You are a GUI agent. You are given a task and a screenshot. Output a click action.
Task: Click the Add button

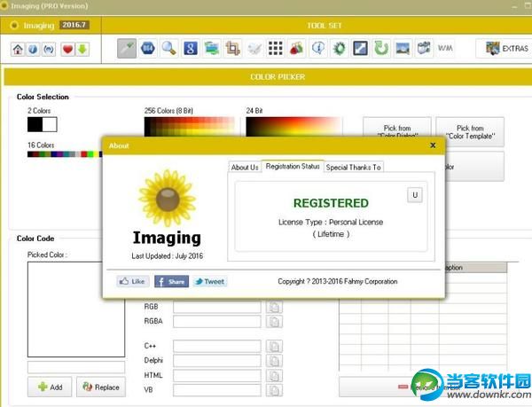point(50,387)
